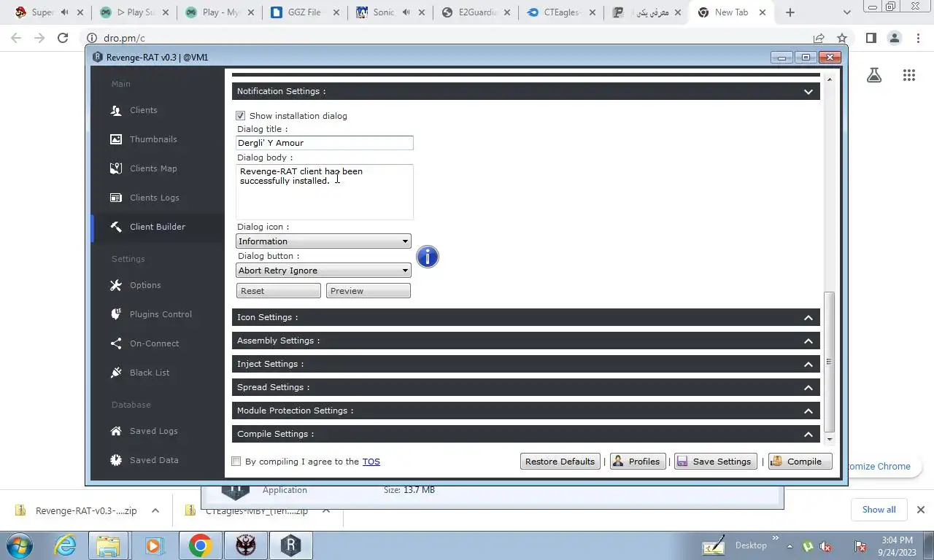Select Client Builder hammer icon
The width and height of the screenshot is (934, 560).
pyautogui.click(x=116, y=227)
